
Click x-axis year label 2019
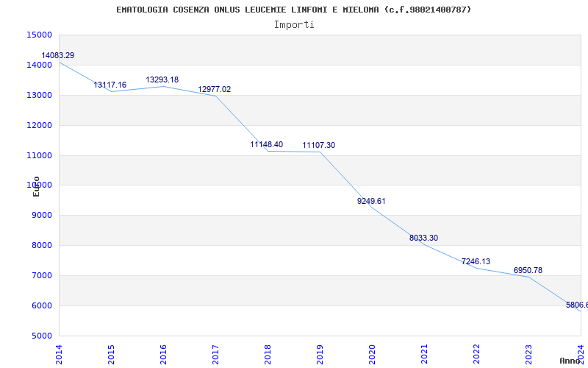pos(320,354)
